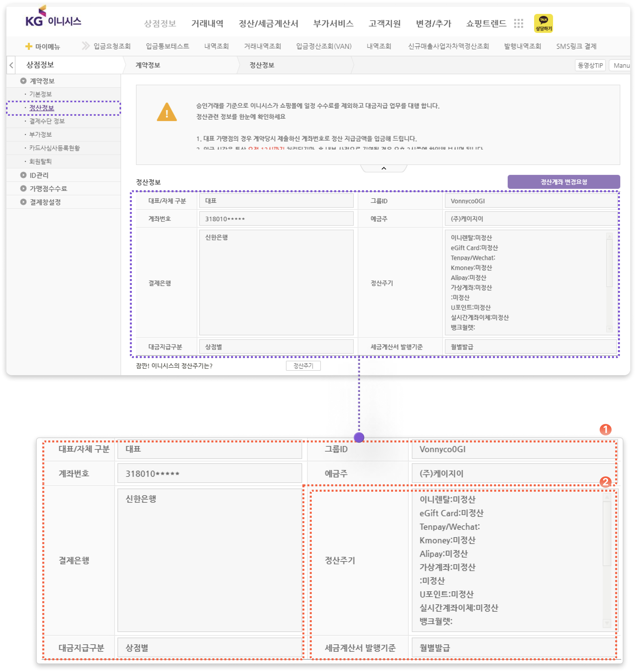Go to 입금통보테스트 shortcut

167,46
